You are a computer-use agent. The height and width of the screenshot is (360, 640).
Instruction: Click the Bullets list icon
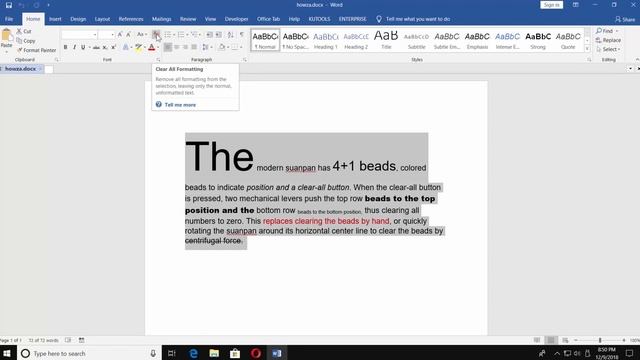coord(168,35)
